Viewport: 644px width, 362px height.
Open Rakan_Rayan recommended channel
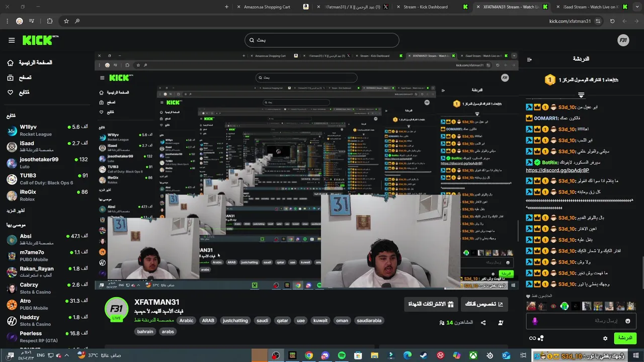pos(47,271)
